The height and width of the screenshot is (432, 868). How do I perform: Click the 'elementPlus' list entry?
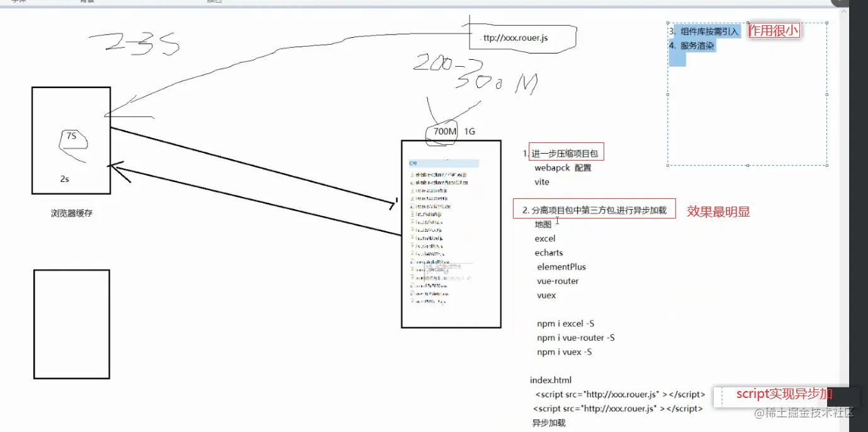coord(561,267)
